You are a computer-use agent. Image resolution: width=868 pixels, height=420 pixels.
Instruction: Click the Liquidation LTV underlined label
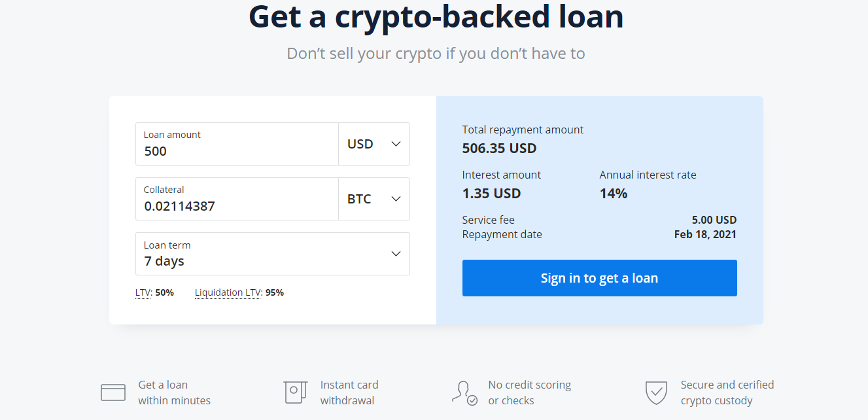point(228,292)
